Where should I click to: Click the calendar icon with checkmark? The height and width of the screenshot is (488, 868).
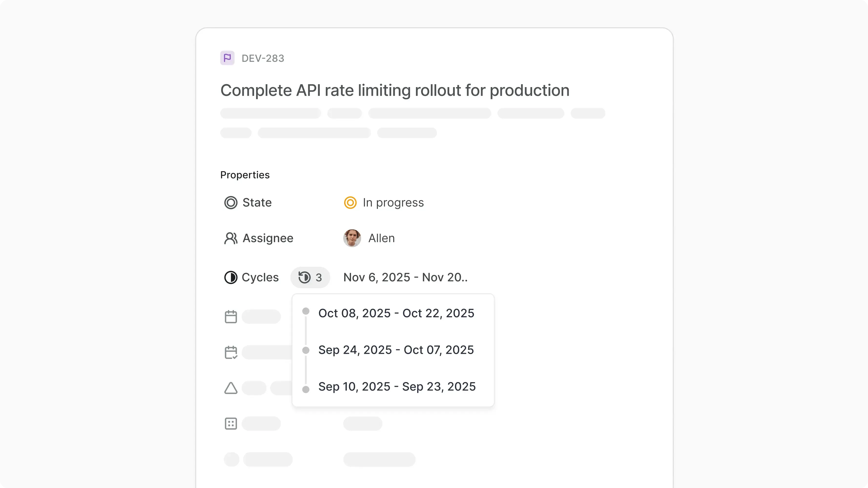[x=230, y=352]
